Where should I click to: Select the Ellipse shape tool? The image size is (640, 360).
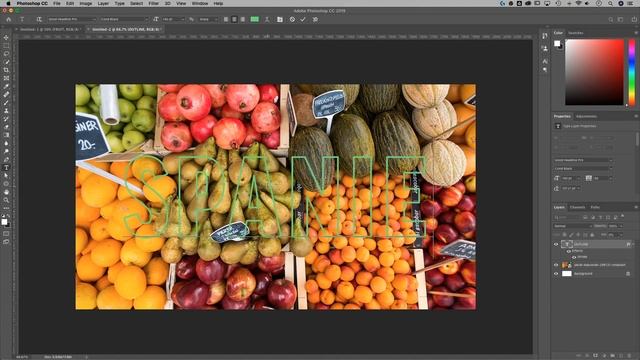pos(6,184)
